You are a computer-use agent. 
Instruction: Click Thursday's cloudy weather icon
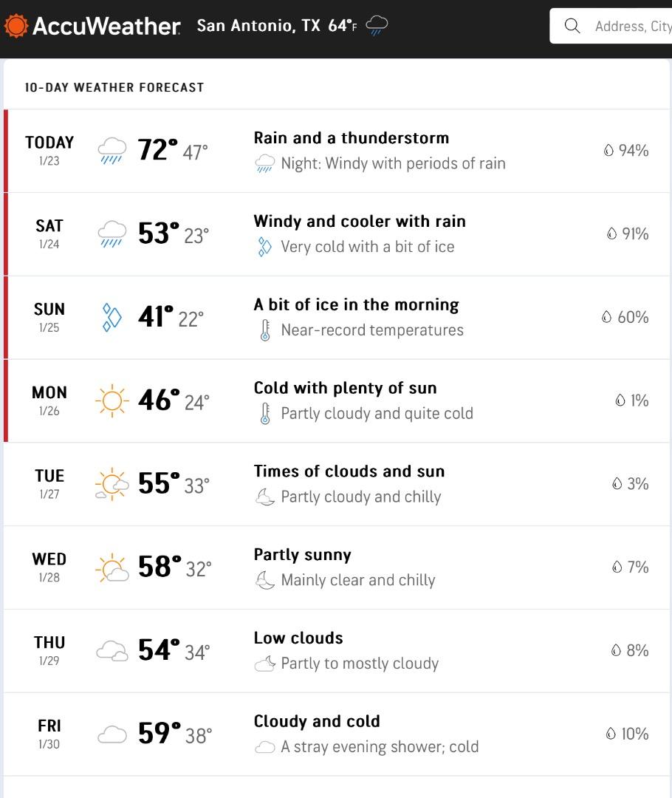click(x=112, y=651)
